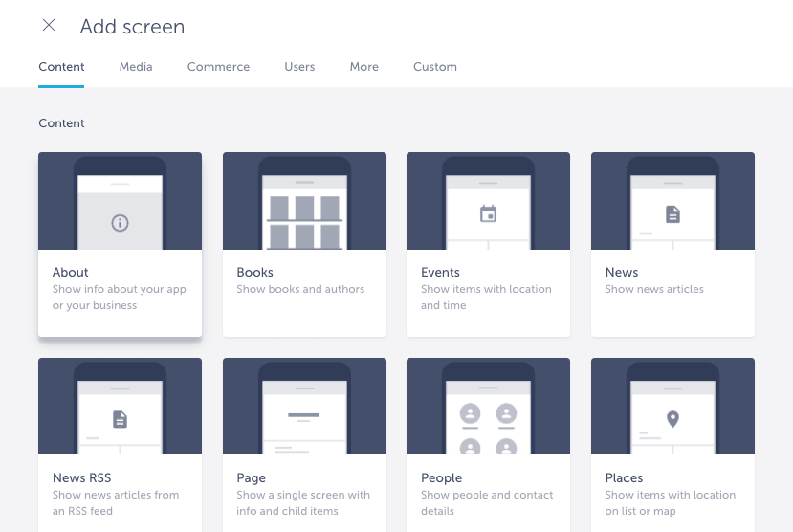Viewport: 793px width, 532px height.
Task: Click the 'Add screen' heading
Action: [133, 26]
